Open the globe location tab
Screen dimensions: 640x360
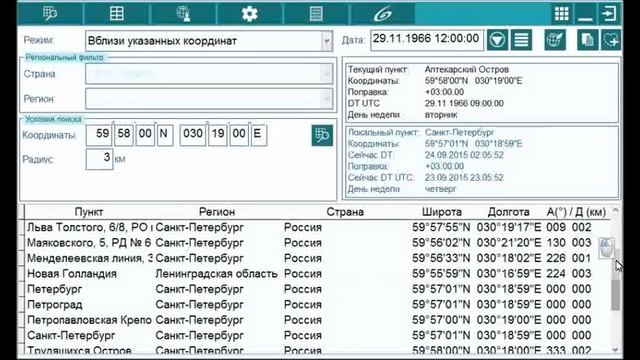pyautogui.click(x=184, y=13)
